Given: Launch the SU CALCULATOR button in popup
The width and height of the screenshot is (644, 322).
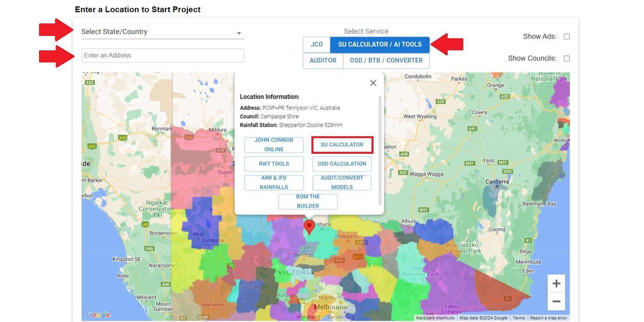Looking at the screenshot, I should tap(342, 145).
